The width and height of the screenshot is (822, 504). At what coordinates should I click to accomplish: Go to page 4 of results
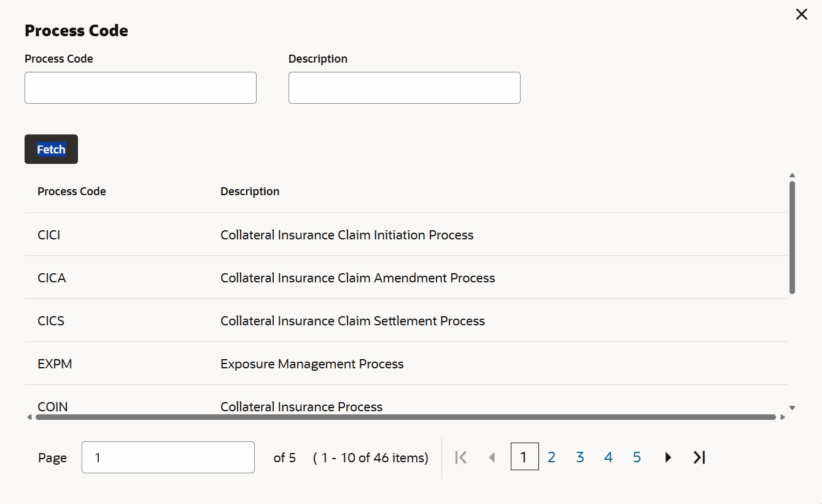coord(608,457)
